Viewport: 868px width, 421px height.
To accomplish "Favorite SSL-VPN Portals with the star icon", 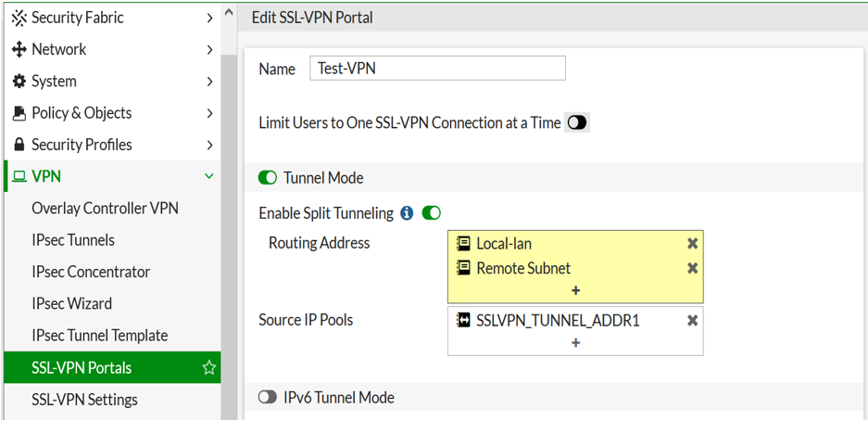I will 209,368.
